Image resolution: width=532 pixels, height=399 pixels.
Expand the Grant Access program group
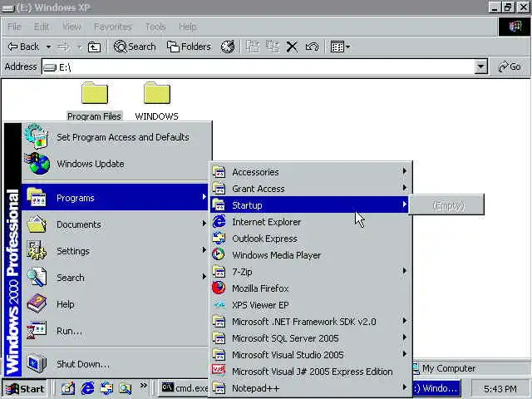(x=309, y=189)
